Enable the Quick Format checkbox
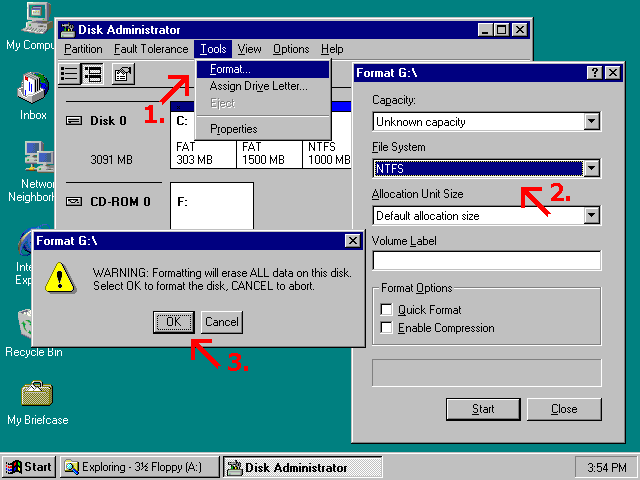The height and width of the screenshot is (480, 640). [386, 309]
